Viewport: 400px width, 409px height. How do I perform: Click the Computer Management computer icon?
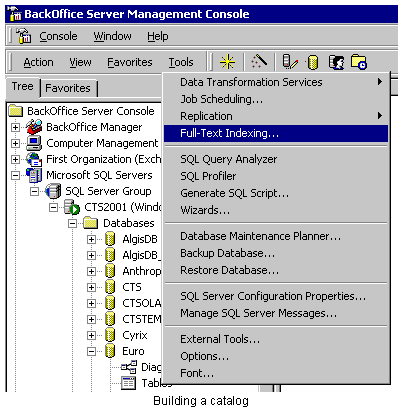pos(34,143)
